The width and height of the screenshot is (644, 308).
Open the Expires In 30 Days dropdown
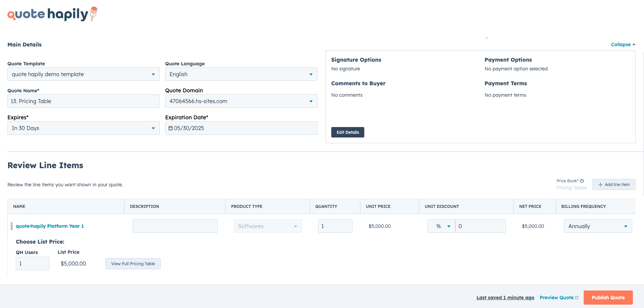point(84,128)
